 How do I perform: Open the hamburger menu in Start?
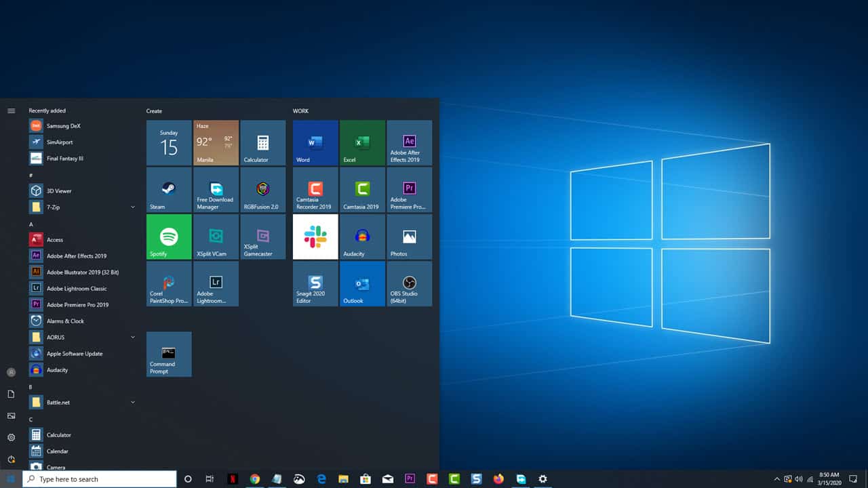point(11,110)
